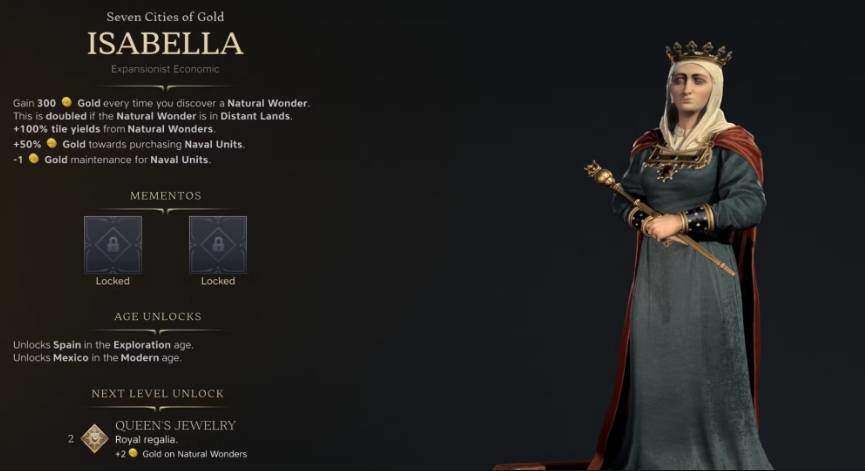Click the gold coin icon next to +50%
The height and width of the screenshot is (471, 865).
[51, 143]
